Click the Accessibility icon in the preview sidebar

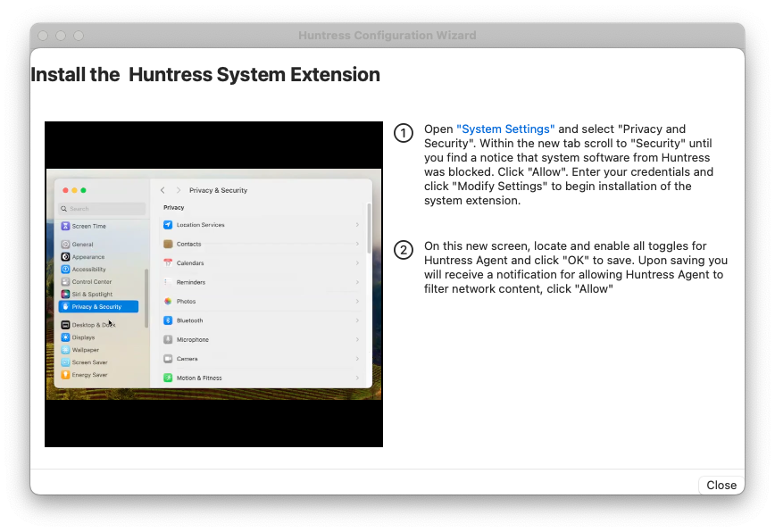(x=65, y=270)
